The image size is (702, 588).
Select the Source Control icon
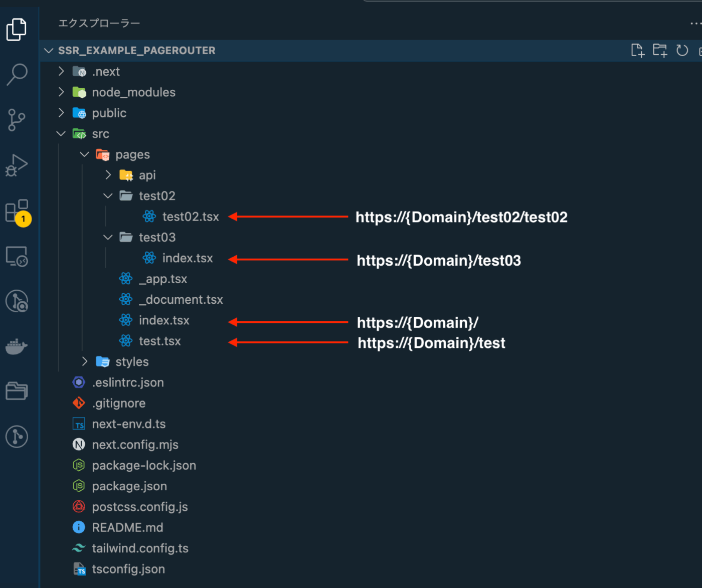click(17, 120)
